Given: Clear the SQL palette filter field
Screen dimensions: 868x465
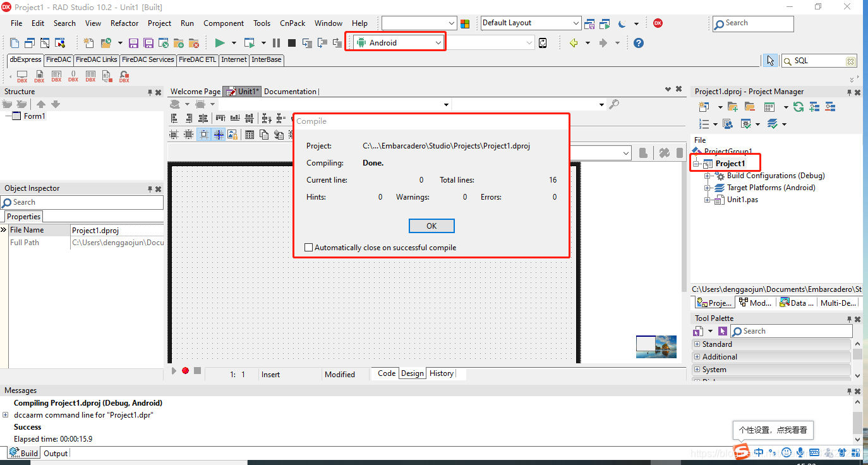Looking at the screenshot, I should 850,61.
